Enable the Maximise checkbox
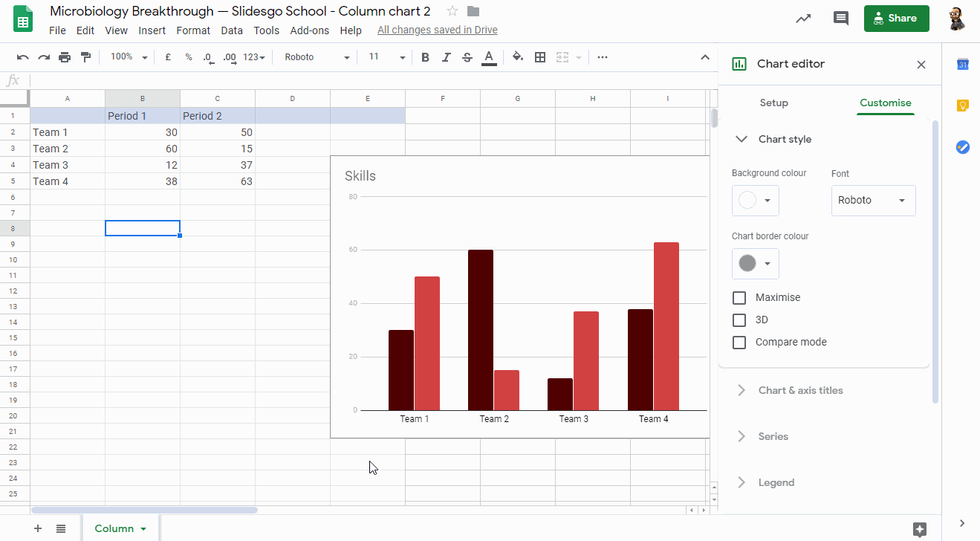Viewport: 980px width, 541px height. [x=739, y=297]
